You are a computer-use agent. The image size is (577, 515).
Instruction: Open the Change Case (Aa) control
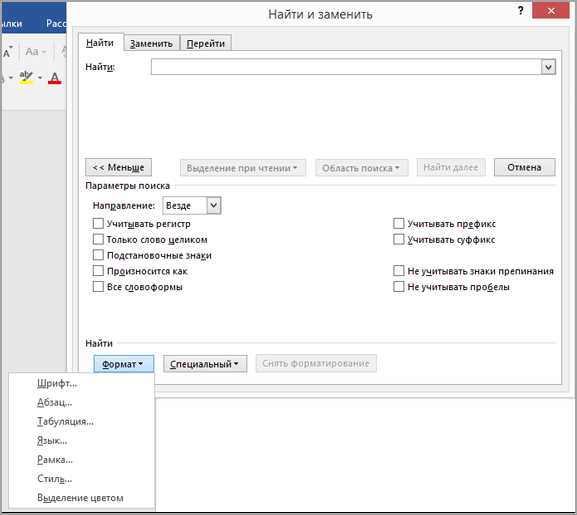(36, 52)
